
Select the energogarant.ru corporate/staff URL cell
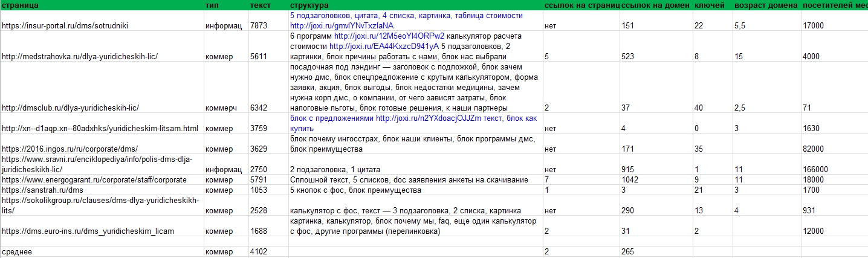(102, 179)
